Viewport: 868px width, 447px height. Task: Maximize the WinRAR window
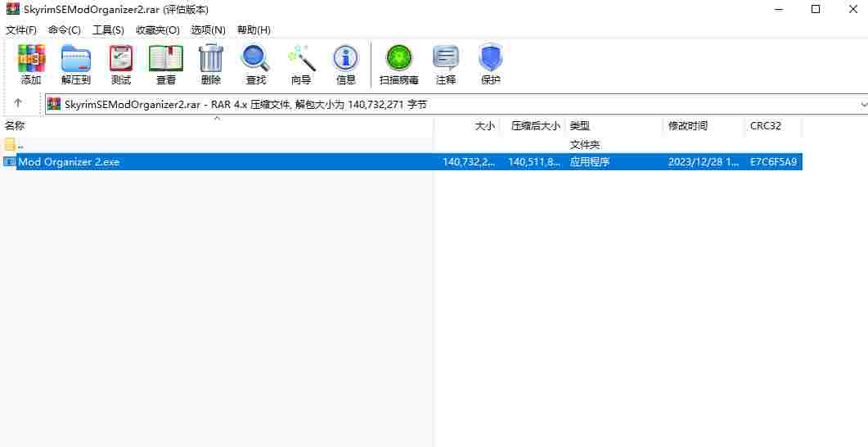816,10
